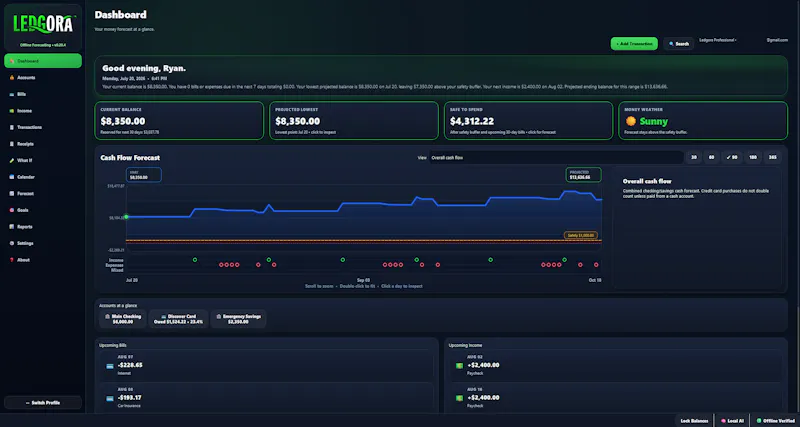The height and width of the screenshot is (427, 800).
Task: Click the Calendar icon in the sidebar
Action: (11, 177)
